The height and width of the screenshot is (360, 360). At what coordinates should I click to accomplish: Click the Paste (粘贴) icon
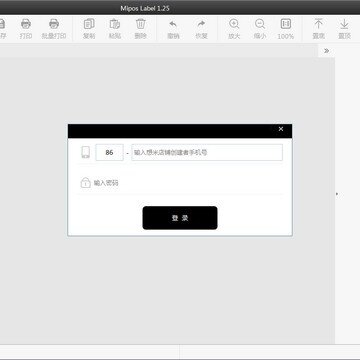click(x=115, y=24)
